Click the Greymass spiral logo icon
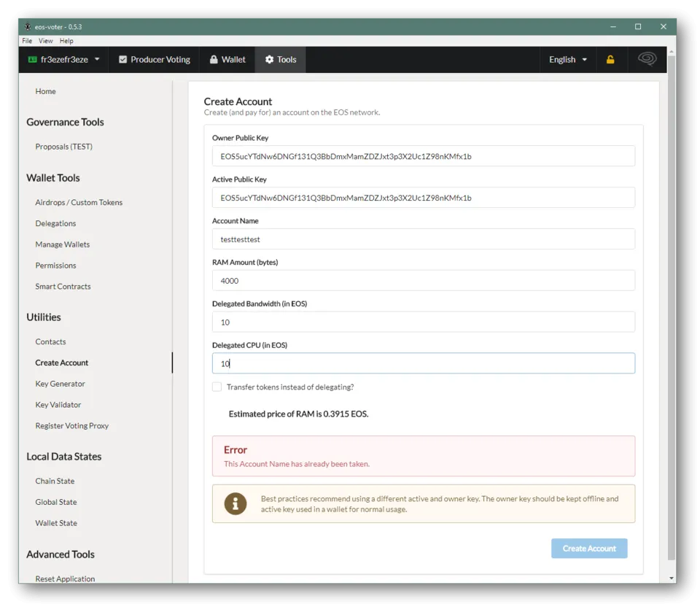Screen dimensions: 700x607 pyautogui.click(x=647, y=59)
